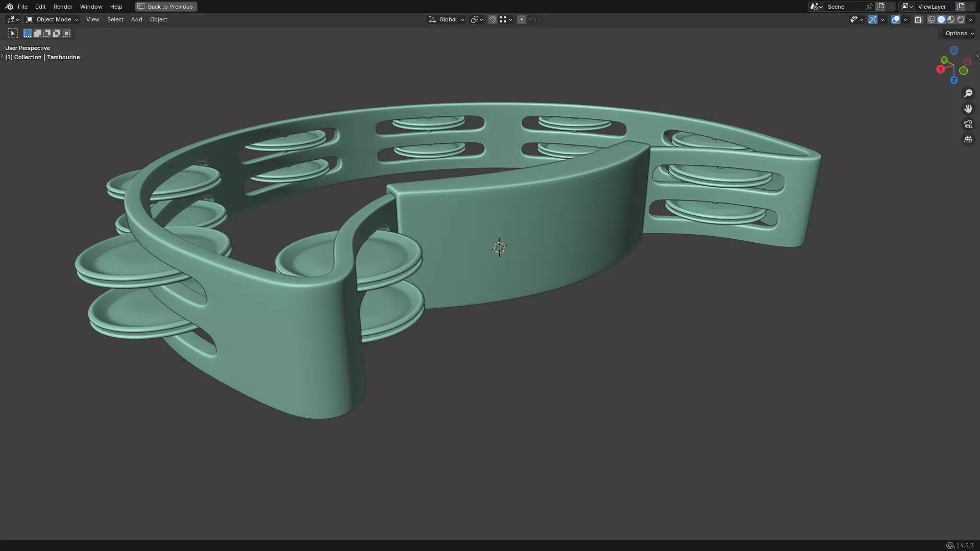
Task: Click the Zoom view magnifier icon
Action: pos(968,93)
